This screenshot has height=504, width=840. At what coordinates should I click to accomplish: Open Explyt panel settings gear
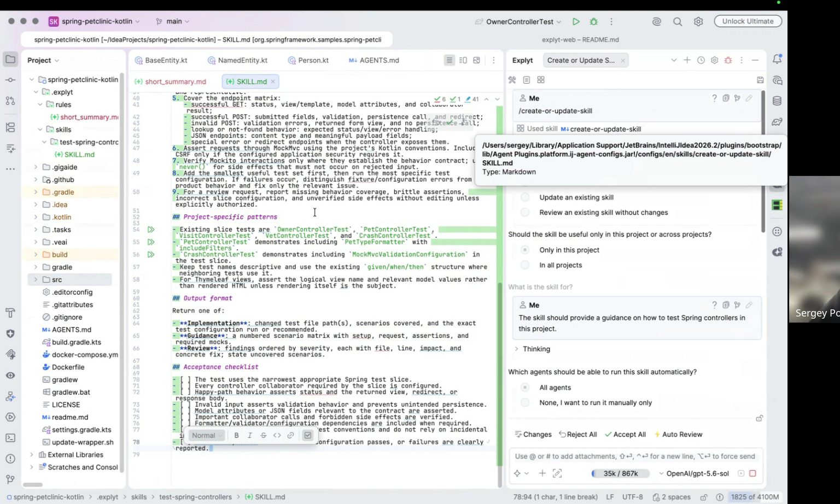[x=714, y=60]
